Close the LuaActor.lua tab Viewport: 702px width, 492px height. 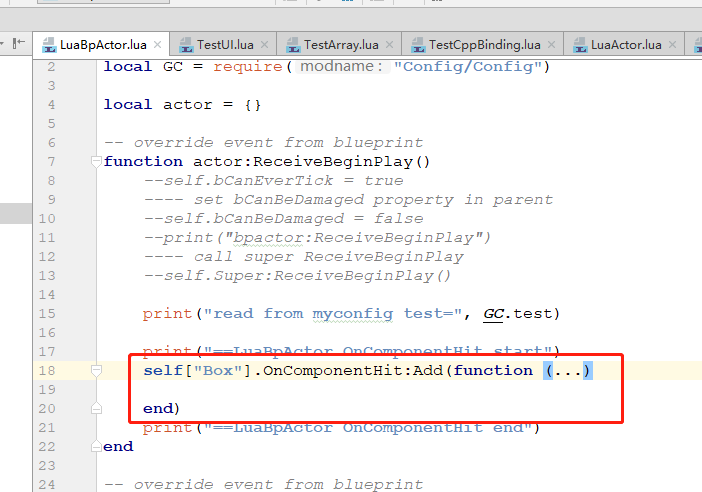tap(672, 45)
